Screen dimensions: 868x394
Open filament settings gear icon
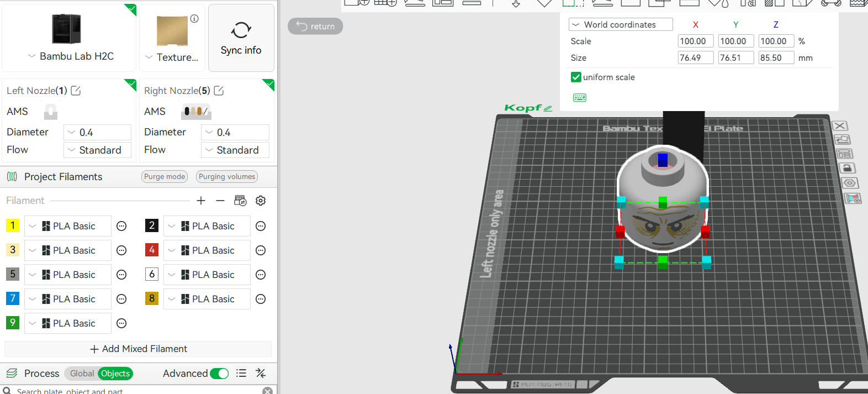(261, 201)
